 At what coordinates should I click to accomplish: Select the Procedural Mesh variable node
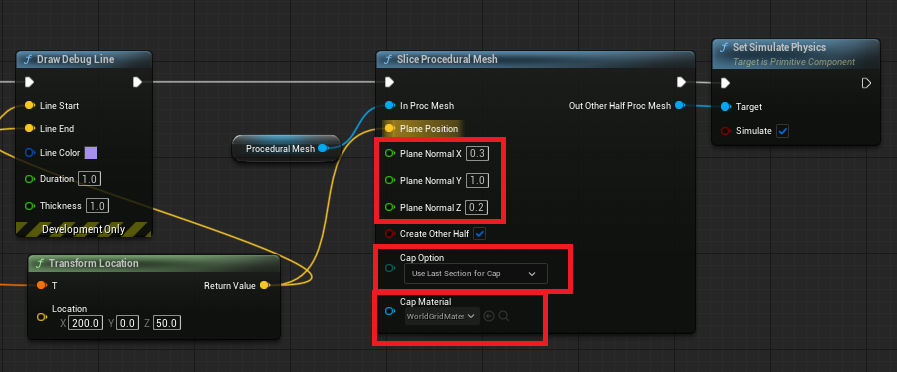pyautogui.click(x=286, y=149)
